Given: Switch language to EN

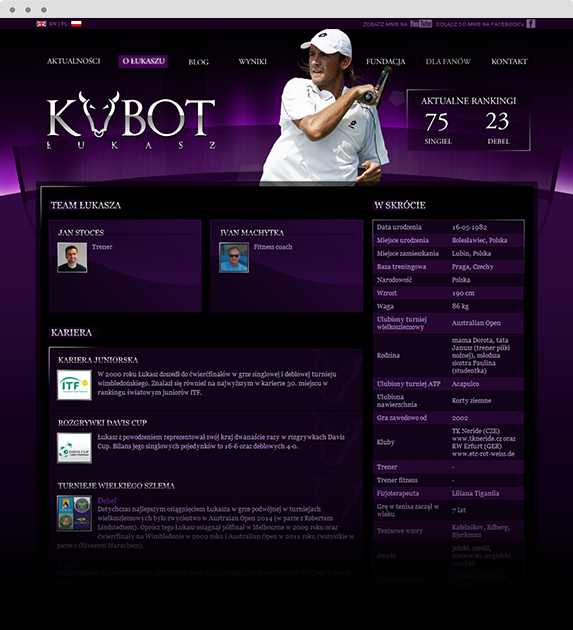Looking at the screenshot, I should pyautogui.click(x=53, y=24).
